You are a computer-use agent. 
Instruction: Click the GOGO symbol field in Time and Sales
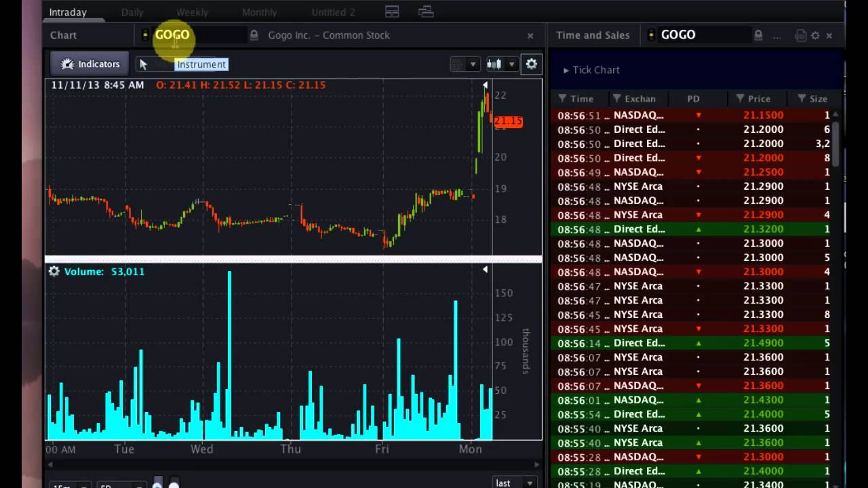click(705, 35)
